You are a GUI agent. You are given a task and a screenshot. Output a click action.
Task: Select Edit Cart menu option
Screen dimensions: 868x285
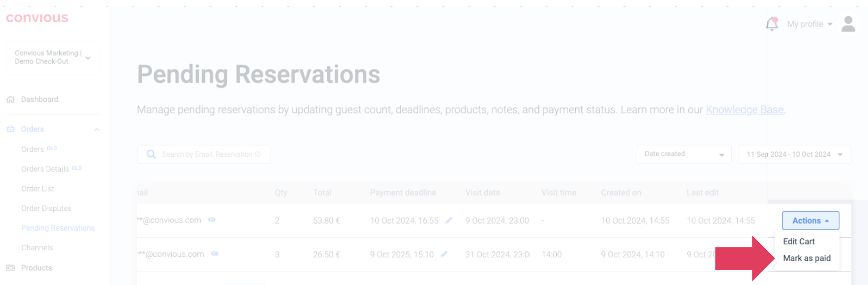[798, 241]
